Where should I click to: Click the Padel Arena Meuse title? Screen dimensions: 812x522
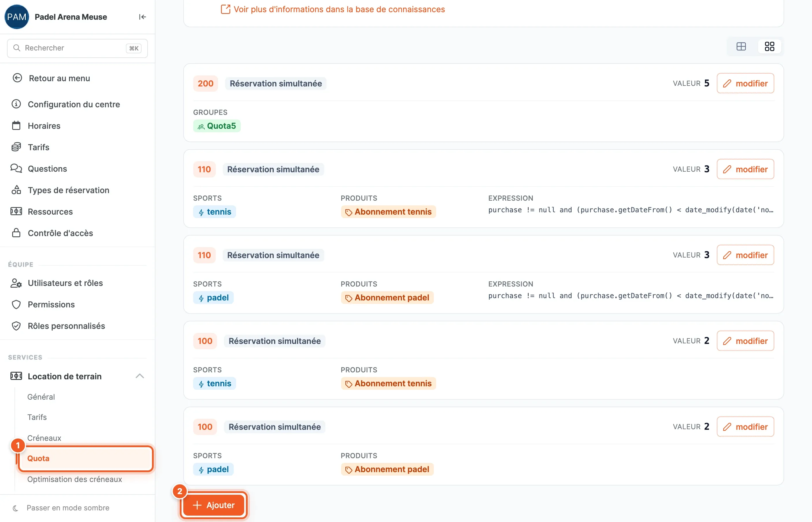(71, 17)
